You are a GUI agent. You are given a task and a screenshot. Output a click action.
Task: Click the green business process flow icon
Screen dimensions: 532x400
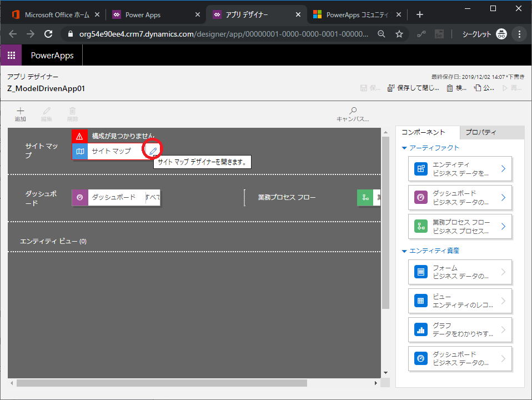coord(365,197)
